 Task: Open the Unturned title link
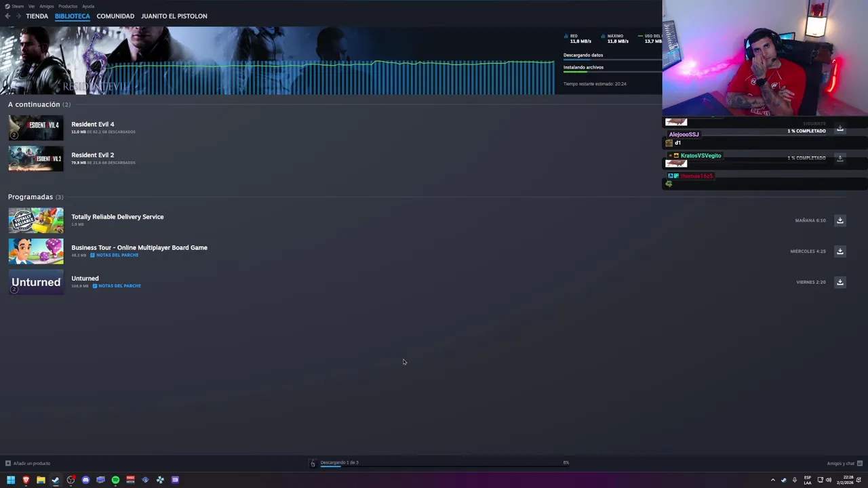[x=85, y=279]
